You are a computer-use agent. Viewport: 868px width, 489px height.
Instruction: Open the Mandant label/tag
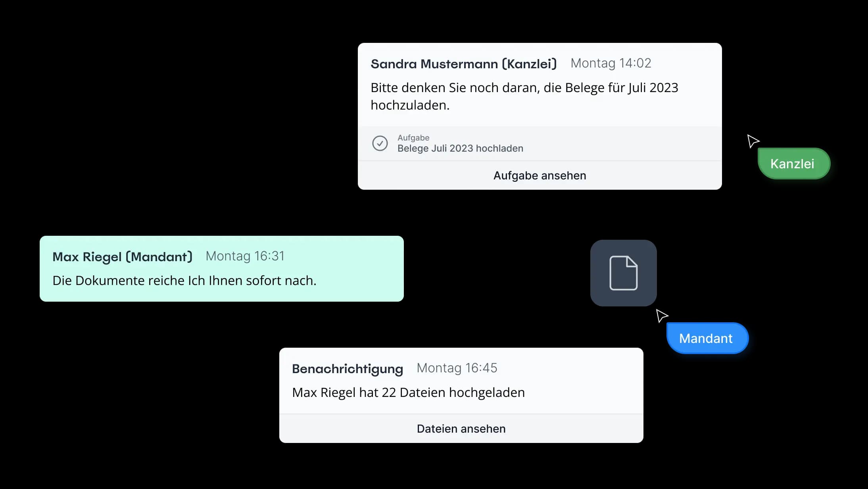coord(706,338)
